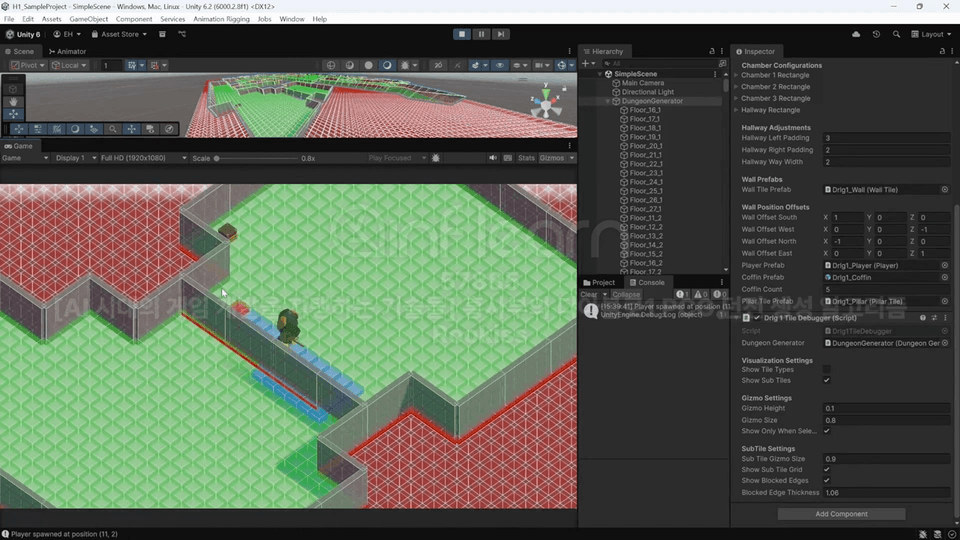Screen dimensions: 960x540
Task: Switch to the Animator tab
Action: pyautogui.click(x=67, y=51)
